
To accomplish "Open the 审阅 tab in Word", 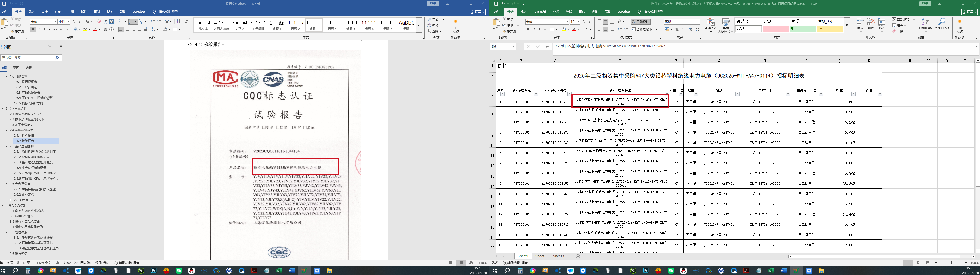I will point(97,12).
